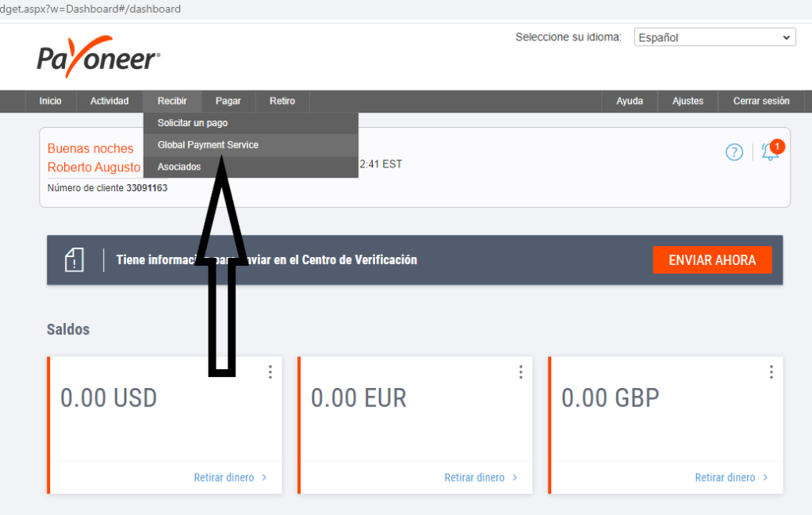Image resolution: width=812 pixels, height=515 pixels.
Task: Click Retirar dinero on the EUR card
Action: (x=481, y=478)
